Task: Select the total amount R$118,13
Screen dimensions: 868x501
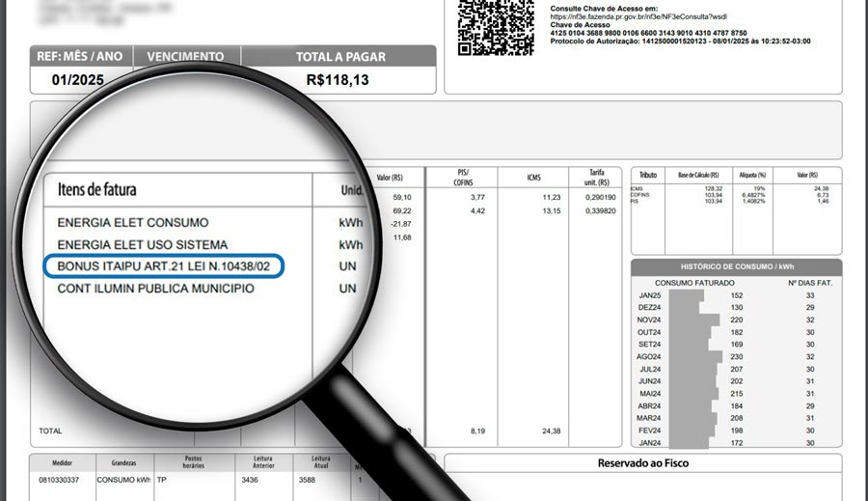Action: (338, 80)
